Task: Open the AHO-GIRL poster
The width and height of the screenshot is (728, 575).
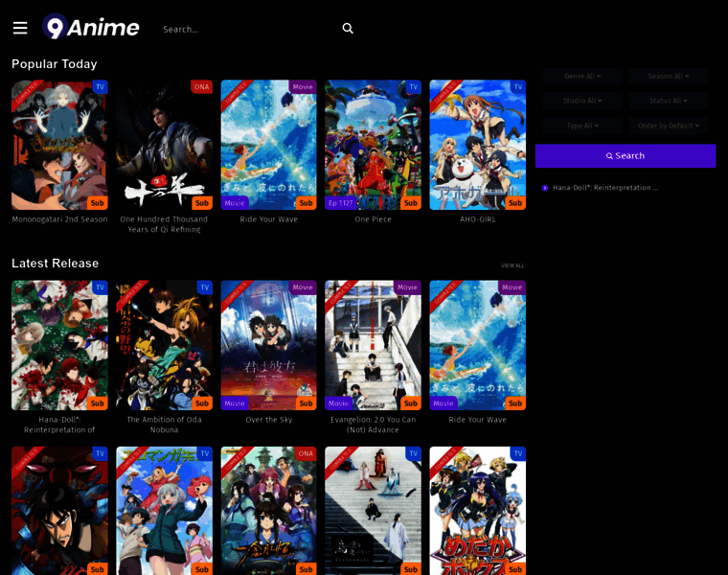Action: [x=478, y=145]
